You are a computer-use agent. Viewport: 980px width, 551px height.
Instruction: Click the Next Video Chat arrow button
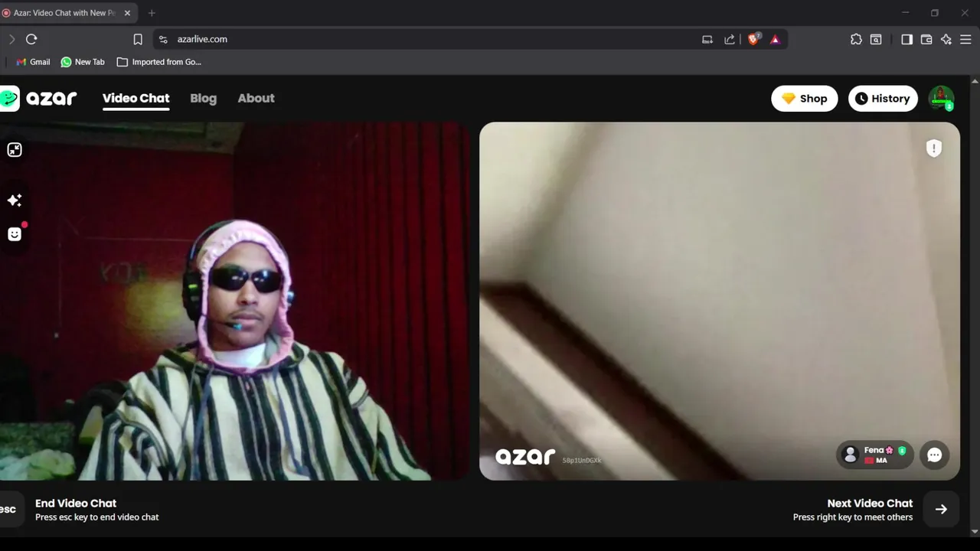pos(941,509)
